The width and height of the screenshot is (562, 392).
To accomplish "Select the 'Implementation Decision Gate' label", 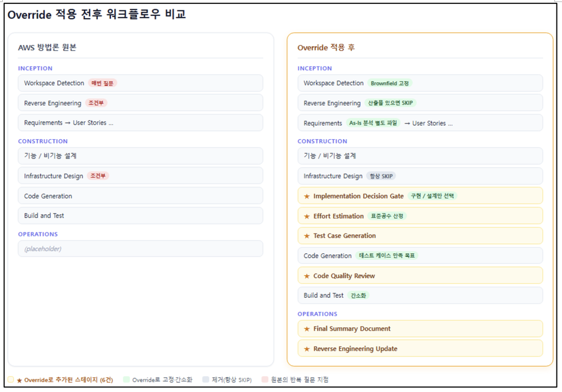I will tap(358, 196).
